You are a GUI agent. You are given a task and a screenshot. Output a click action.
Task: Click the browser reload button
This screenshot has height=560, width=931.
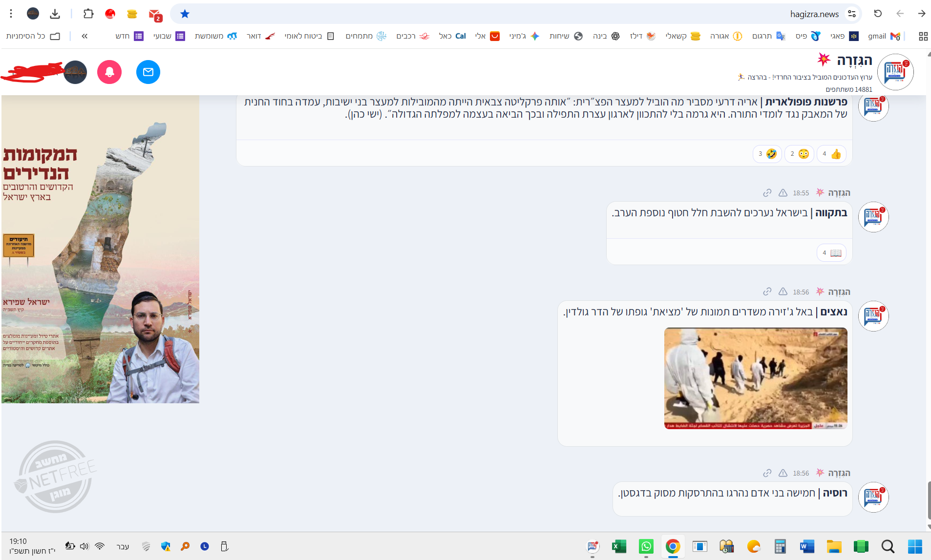point(878,14)
